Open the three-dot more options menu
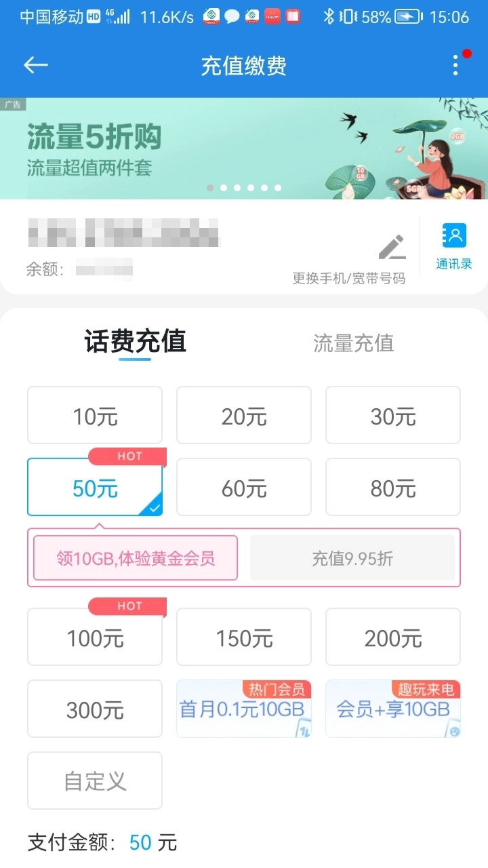The height and width of the screenshot is (868, 488). coord(455,65)
